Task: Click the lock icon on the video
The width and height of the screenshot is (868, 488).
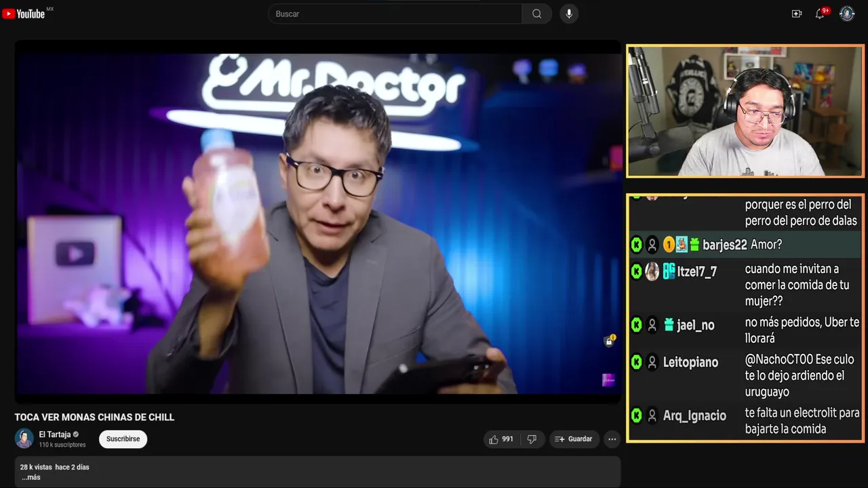Action: pos(609,341)
